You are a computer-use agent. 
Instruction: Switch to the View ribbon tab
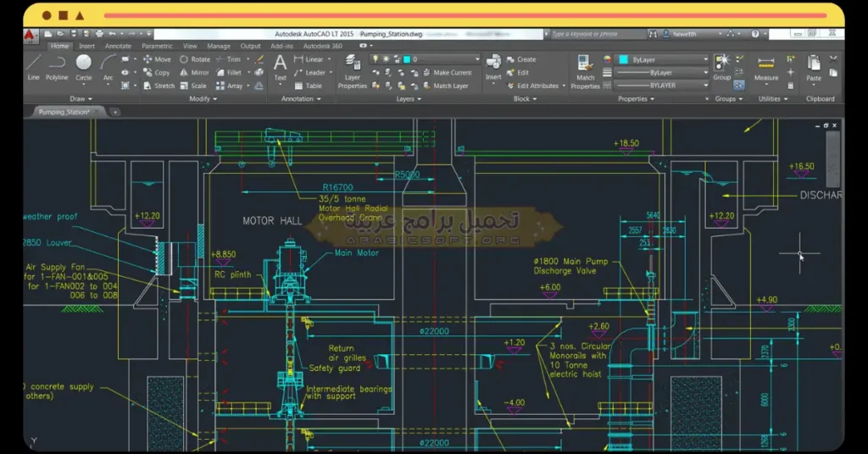point(190,46)
